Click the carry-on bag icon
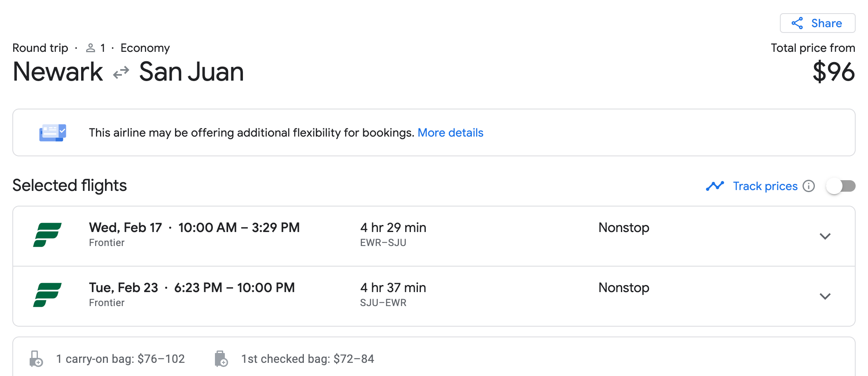The image size is (868, 376). (36, 359)
